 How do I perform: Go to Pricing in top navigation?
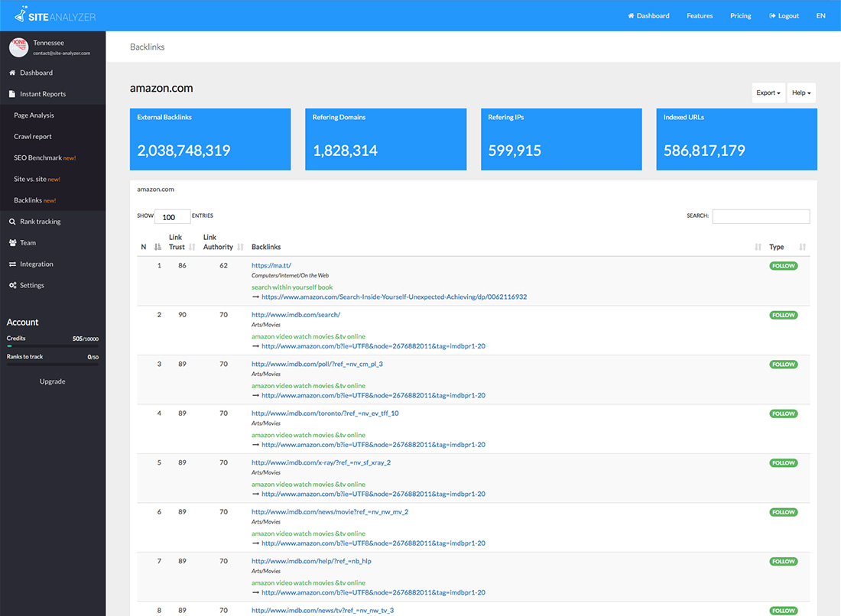(740, 15)
